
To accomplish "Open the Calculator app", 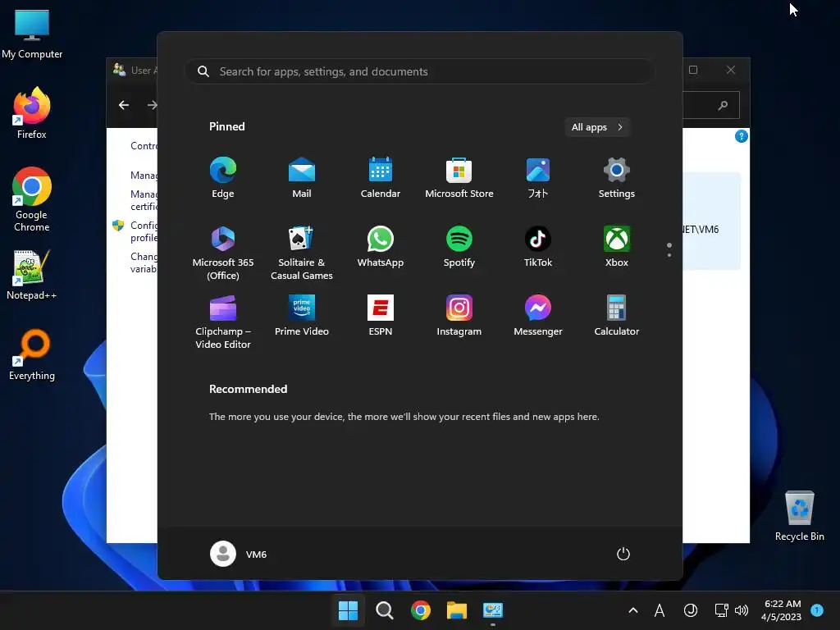I will coord(617,316).
